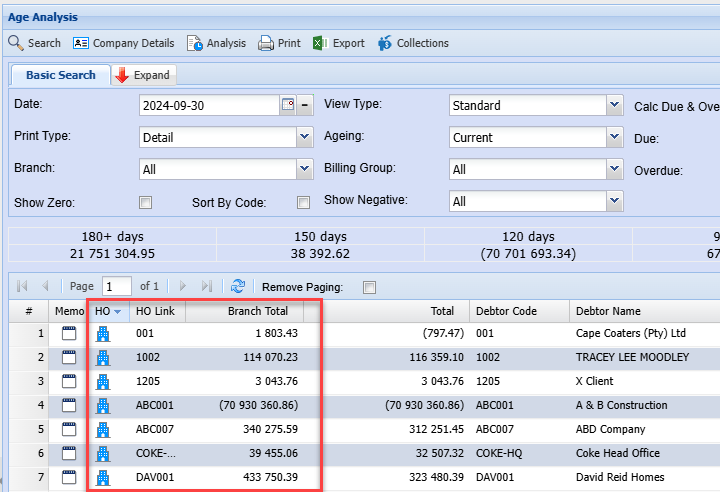Enable the Show Zero checkbox
This screenshot has width=720, height=492.
(146, 203)
